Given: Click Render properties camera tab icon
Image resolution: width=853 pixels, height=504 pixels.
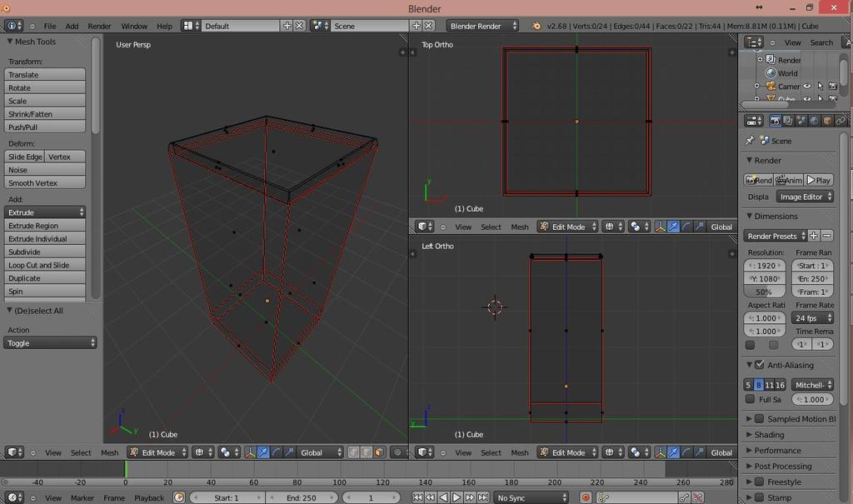Looking at the screenshot, I should point(776,120).
